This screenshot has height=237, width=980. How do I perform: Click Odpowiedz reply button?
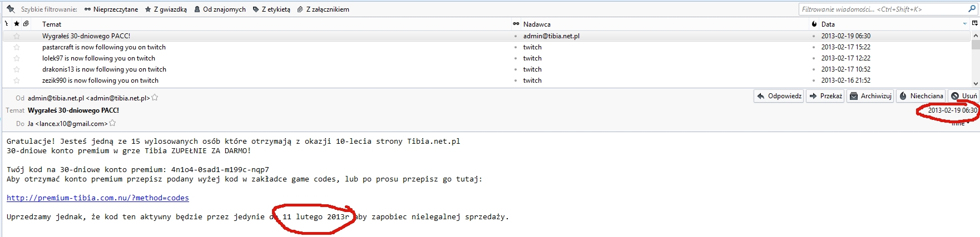[x=779, y=96]
